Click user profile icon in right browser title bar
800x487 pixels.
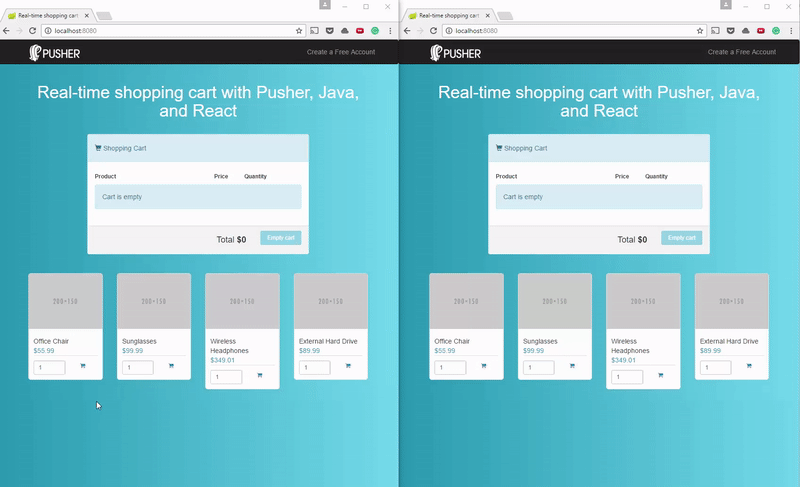(726, 5)
